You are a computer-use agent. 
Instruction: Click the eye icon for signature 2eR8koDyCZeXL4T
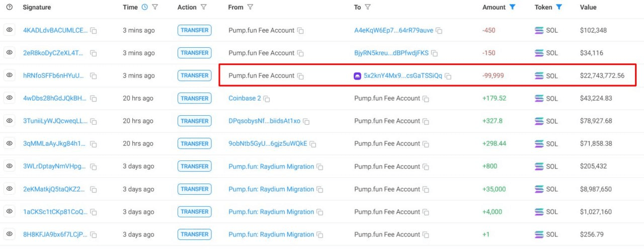click(x=9, y=53)
